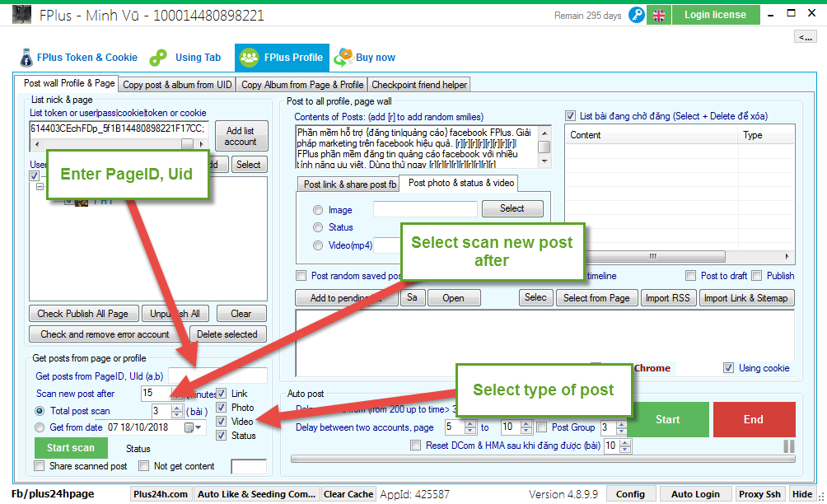This screenshot has width=827, height=504.
Task: Select the Total post scan radio button
Action: coord(40,411)
